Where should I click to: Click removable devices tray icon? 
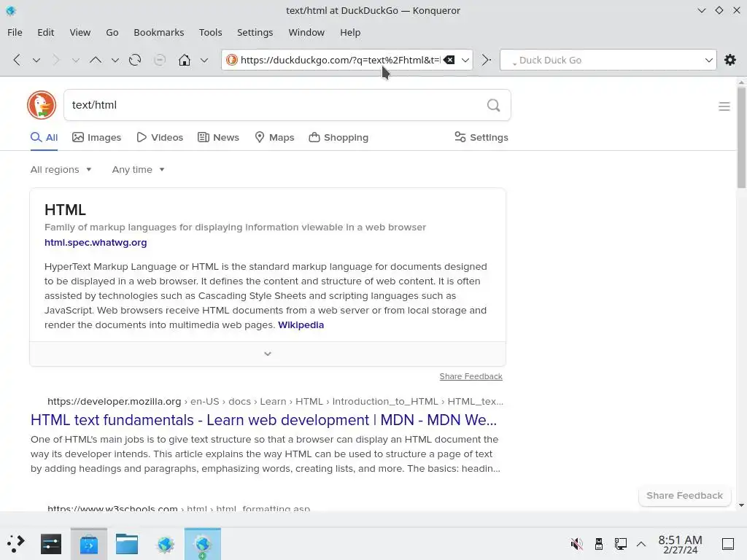(599, 544)
